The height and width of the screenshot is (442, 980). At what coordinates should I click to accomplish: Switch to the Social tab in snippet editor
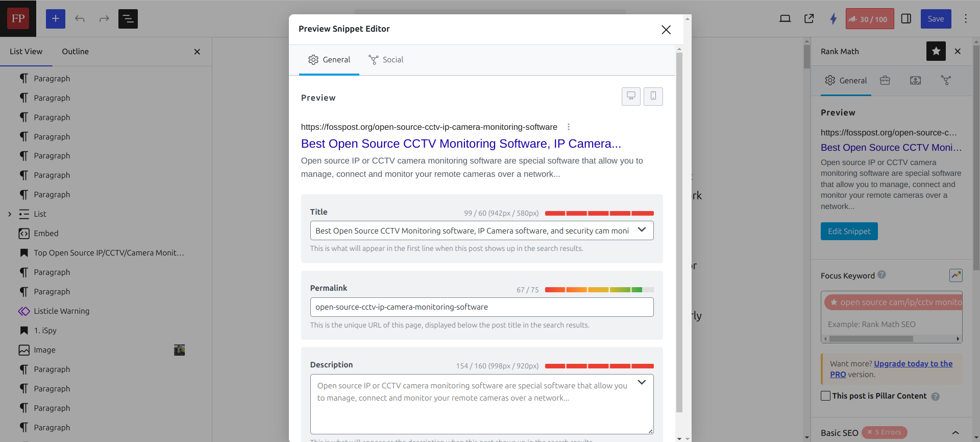(x=386, y=60)
